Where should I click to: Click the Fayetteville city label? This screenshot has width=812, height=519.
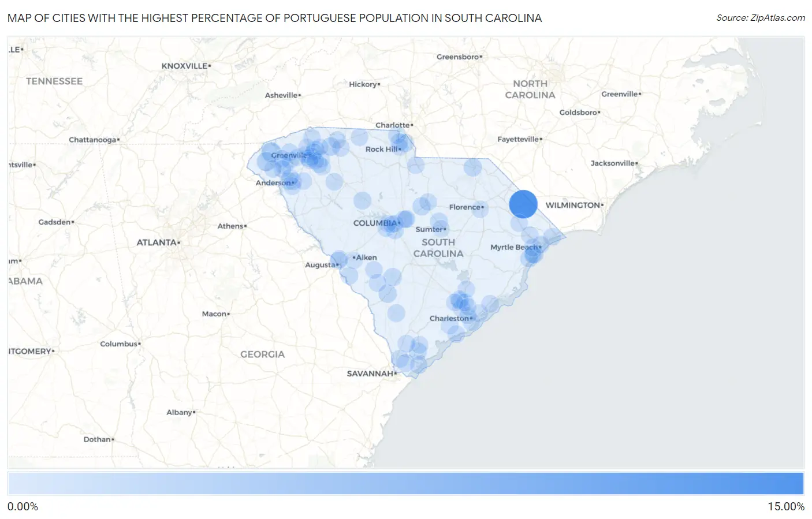520,139
